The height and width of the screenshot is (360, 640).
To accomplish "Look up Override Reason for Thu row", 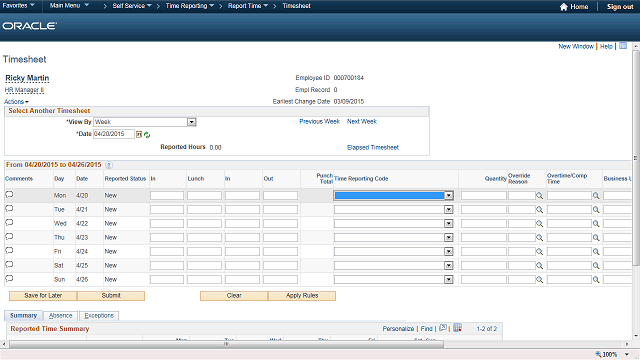I will click(540, 238).
